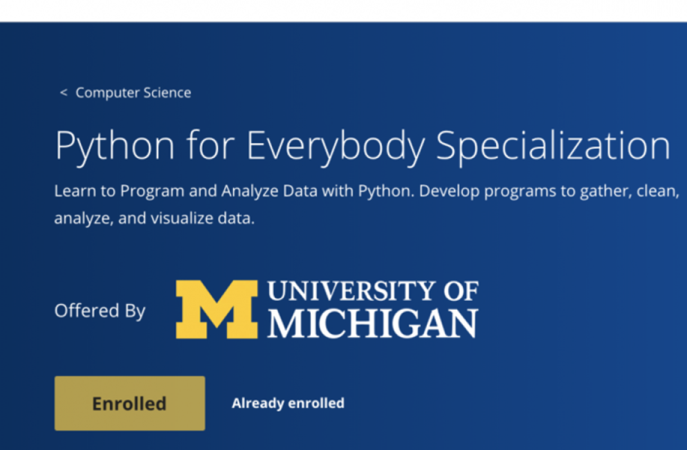Click the Offered By label

[x=99, y=311]
